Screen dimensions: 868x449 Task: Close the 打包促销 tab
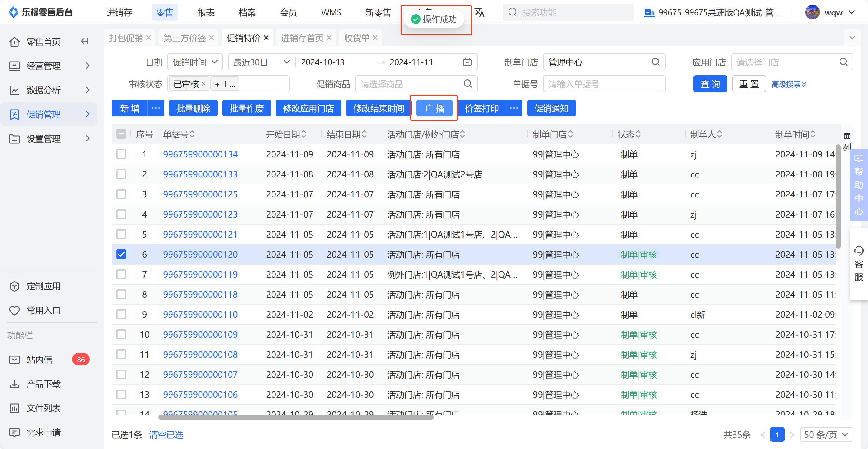(x=148, y=38)
